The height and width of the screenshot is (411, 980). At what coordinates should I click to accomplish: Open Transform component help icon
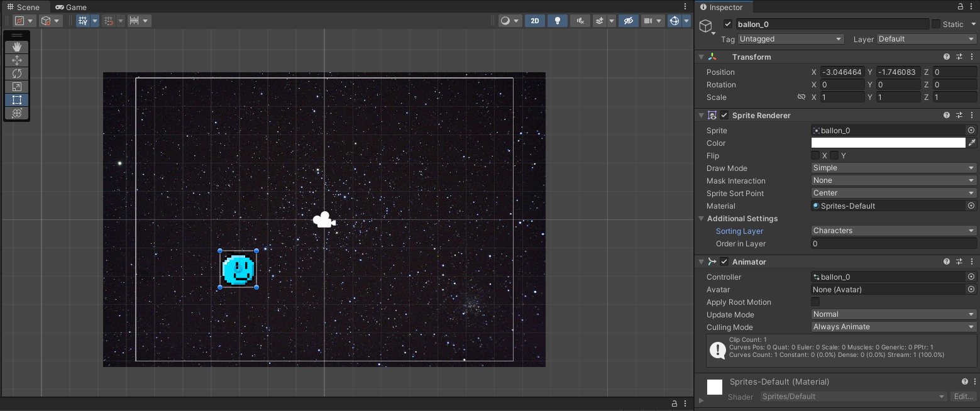(947, 57)
